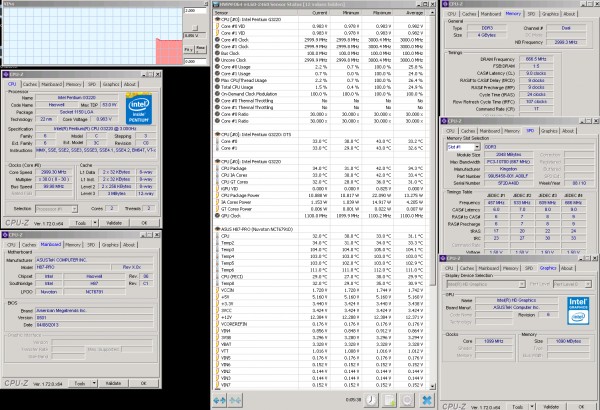Open the Slot #1 memory slot dropdown
Screen dimensions: 600x410
[x=477, y=147]
